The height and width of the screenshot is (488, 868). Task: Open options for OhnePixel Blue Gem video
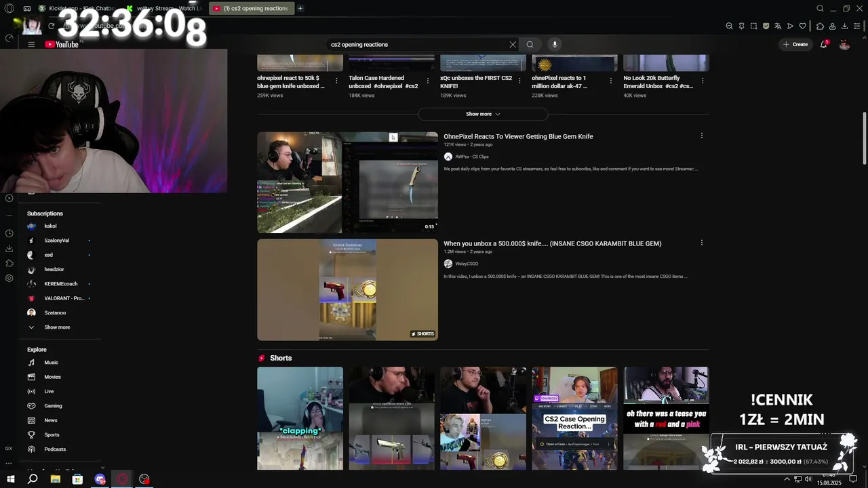[701, 136]
